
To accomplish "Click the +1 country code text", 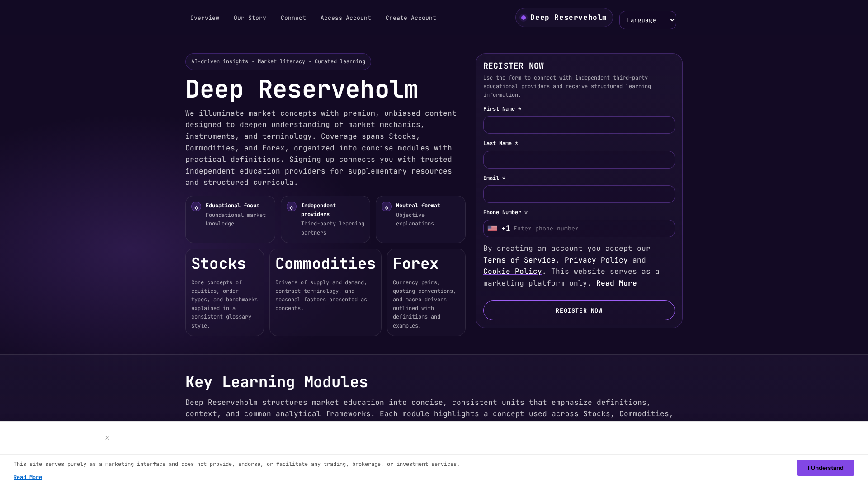I will coord(505,229).
